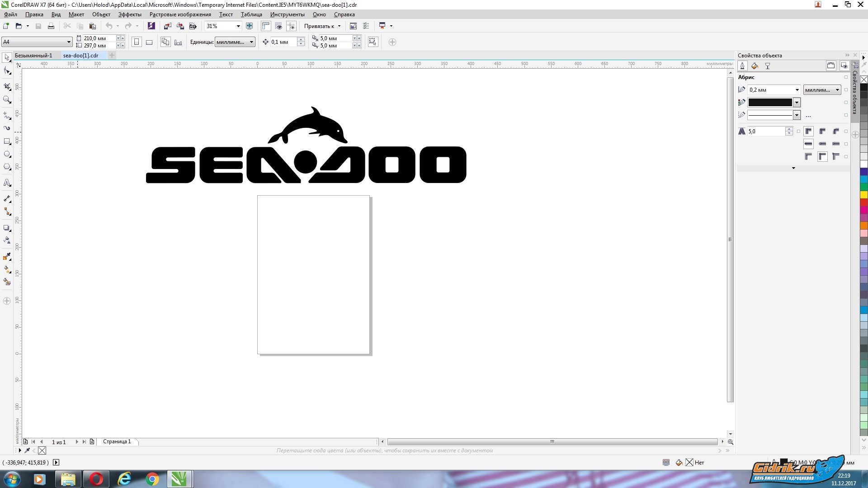Pick the Rectangle tool

[x=7, y=141]
